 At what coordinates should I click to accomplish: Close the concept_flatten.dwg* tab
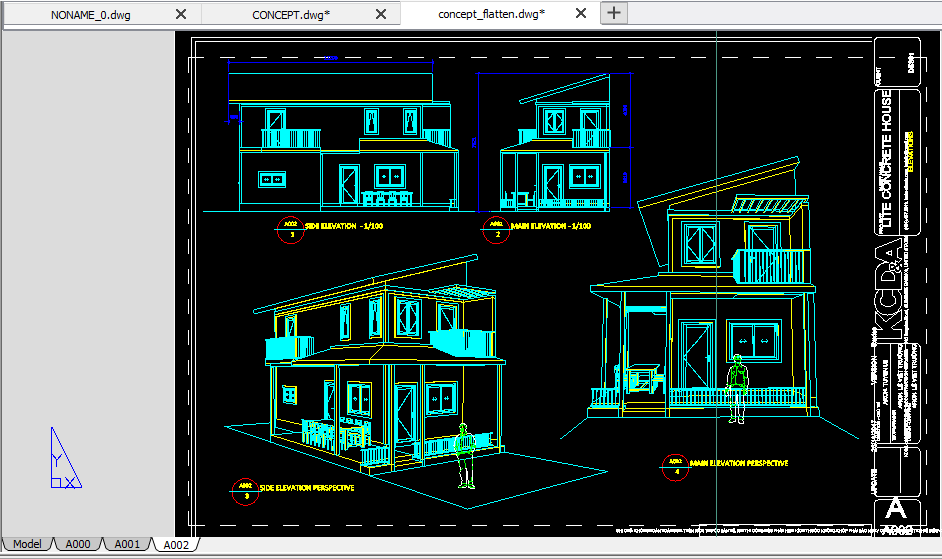581,14
